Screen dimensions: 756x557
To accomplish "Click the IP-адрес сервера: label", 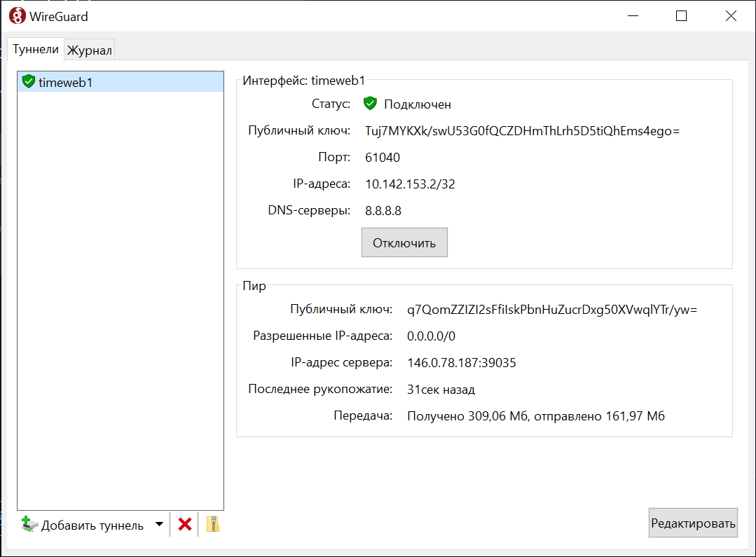I will click(x=341, y=362).
